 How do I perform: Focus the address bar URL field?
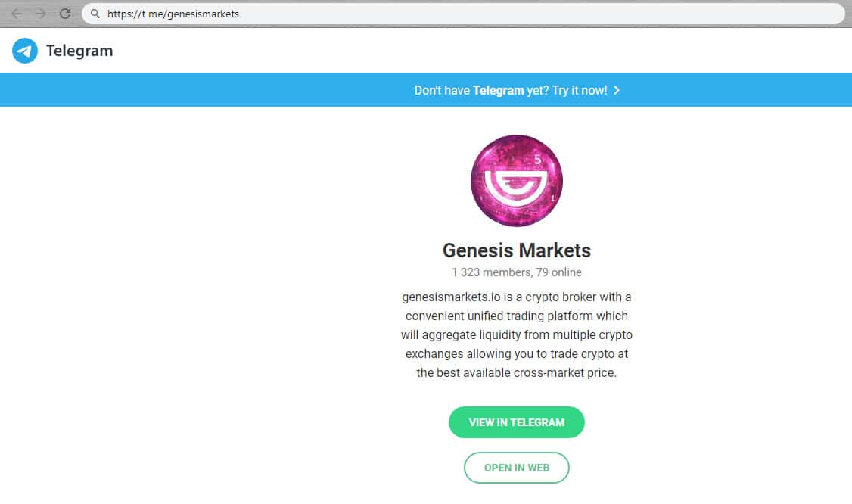tap(454, 14)
